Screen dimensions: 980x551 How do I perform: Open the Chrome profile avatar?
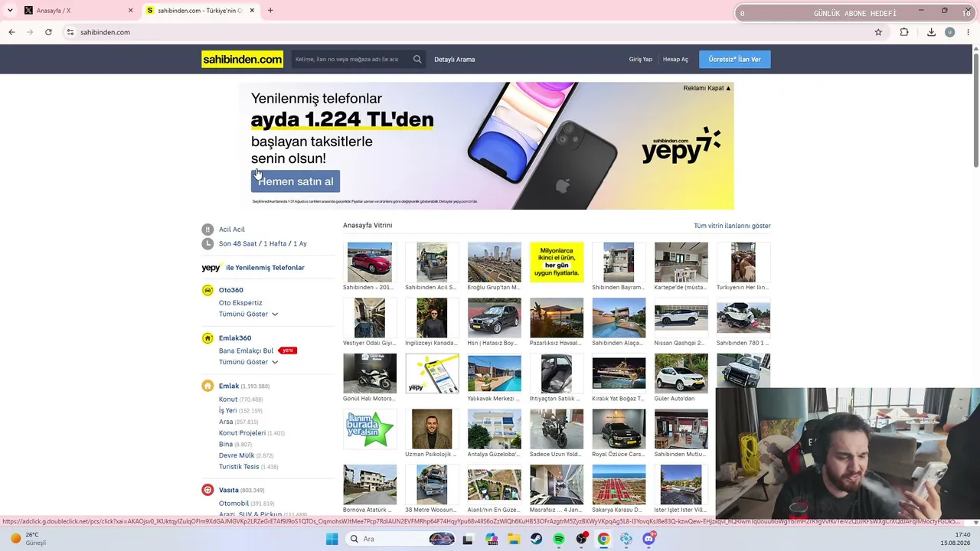click(x=950, y=32)
